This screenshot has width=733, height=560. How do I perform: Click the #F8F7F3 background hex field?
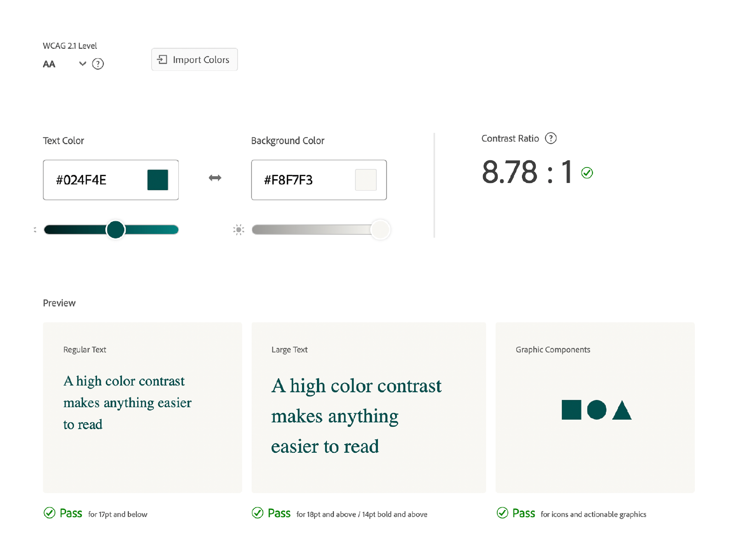coord(289,180)
